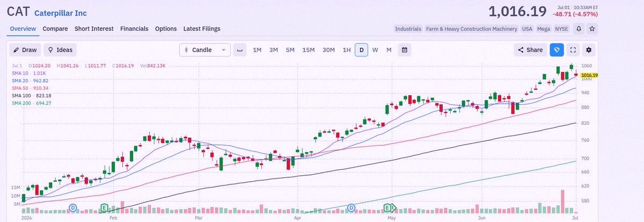Select the 3M interval
This screenshot has width=644, height=222.
[x=274, y=50]
